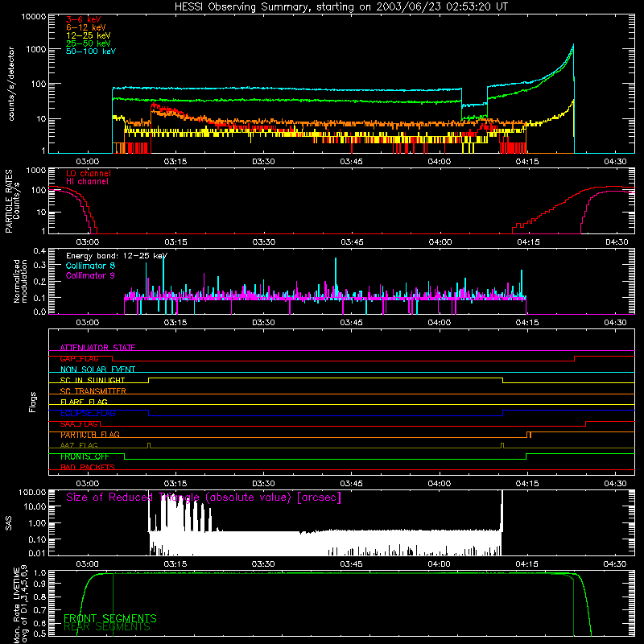Click the vertical 'Flags' axis label
Viewport: 644px width, 644px height.
pos(32,402)
